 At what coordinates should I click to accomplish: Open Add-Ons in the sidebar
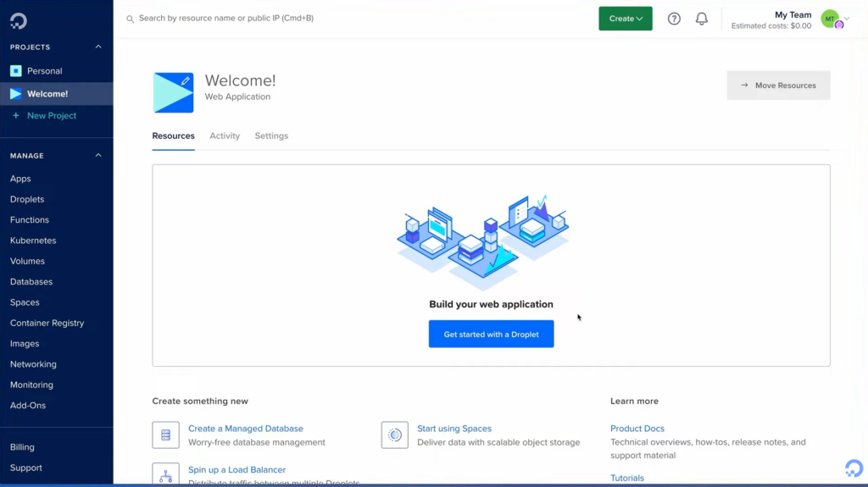click(28, 406)
